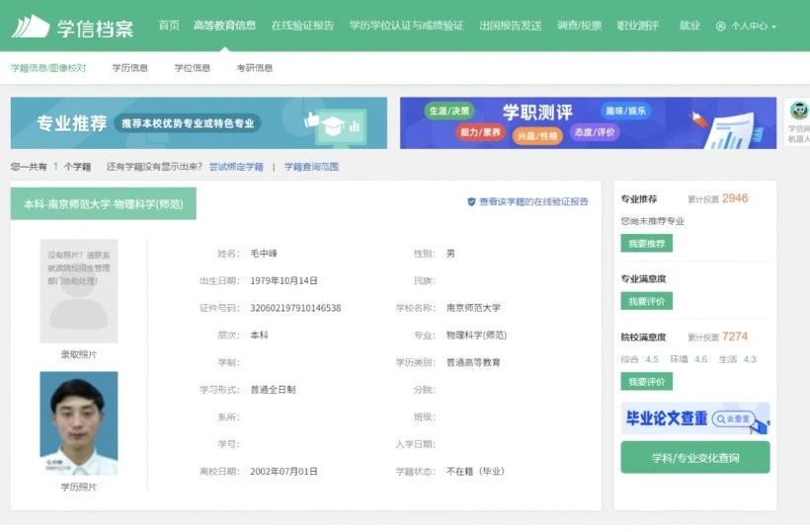Click 我要评价 button under 专业满意度
The width and height of the screenshot is (810, 532).
(x=646, y=301)
